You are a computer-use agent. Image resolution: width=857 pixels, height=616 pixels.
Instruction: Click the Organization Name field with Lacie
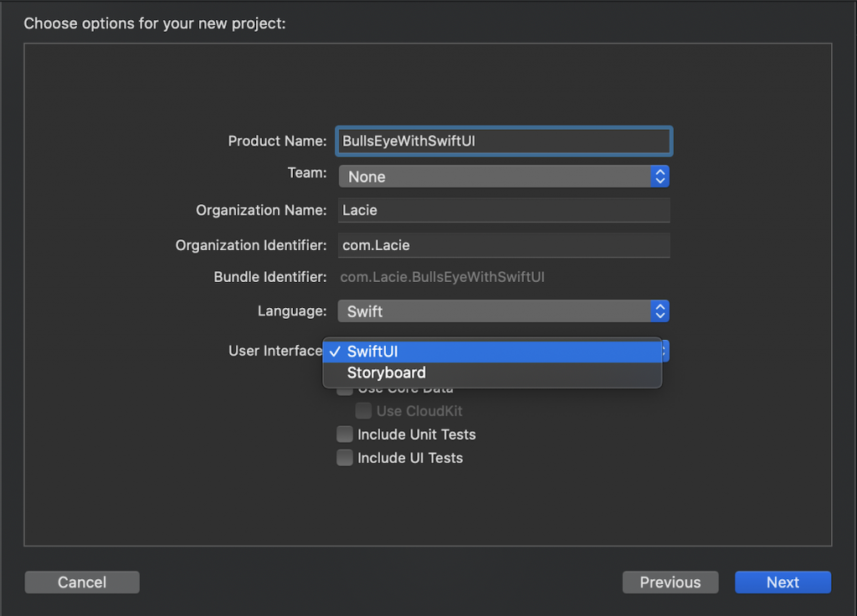click(x=504, y=210)
